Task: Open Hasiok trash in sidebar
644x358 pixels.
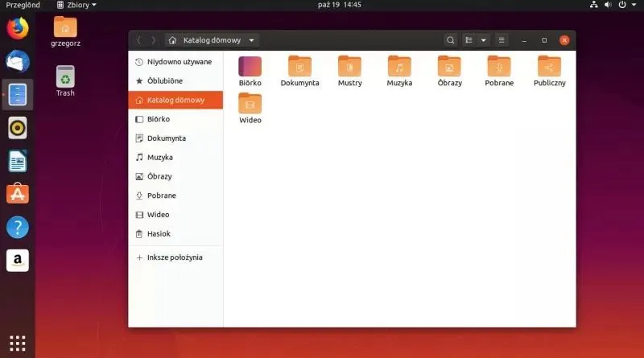Action: pos(175,233)
